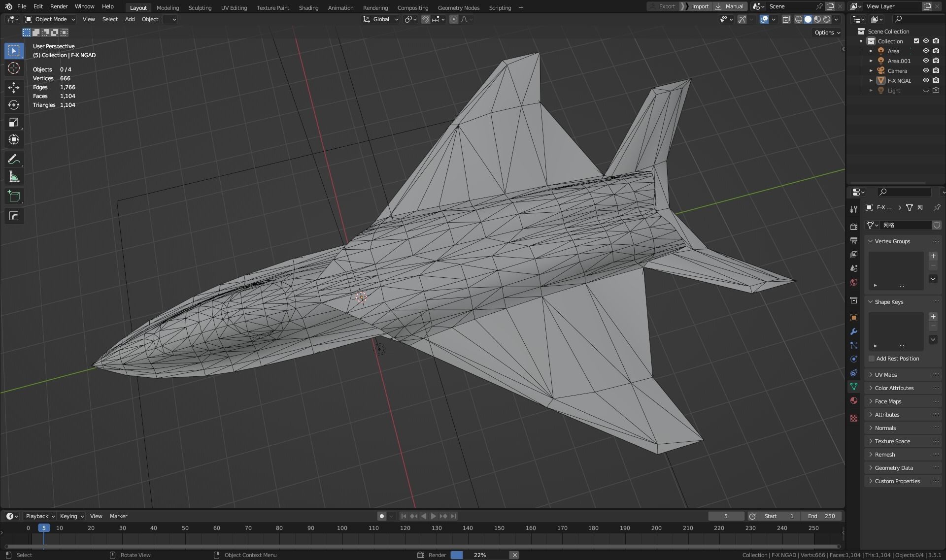Jump to the last frame

pos(453,516)
